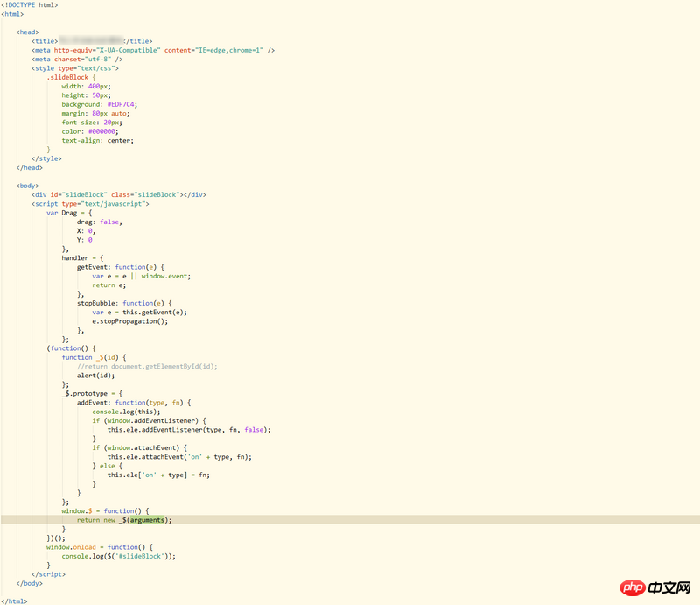Click the meta charset utf-8 line
The image size is (700, 605).
point(77,59)
